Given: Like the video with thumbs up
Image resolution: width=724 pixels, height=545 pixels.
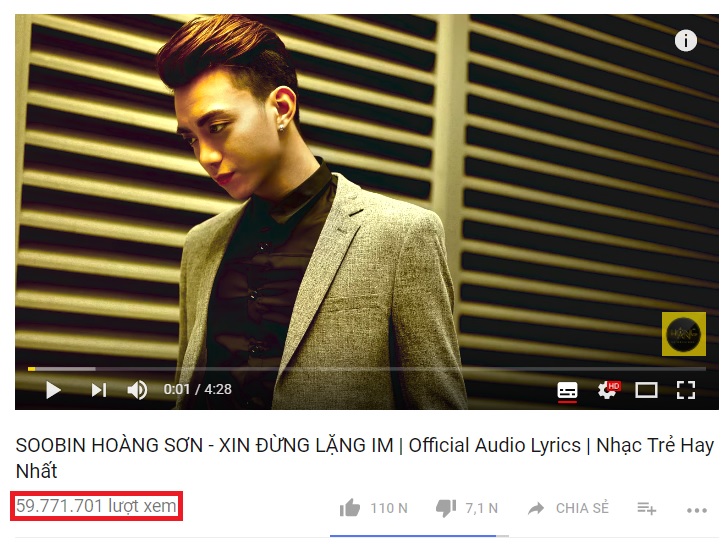Looking at the screenshot, I should coord(350,508).
